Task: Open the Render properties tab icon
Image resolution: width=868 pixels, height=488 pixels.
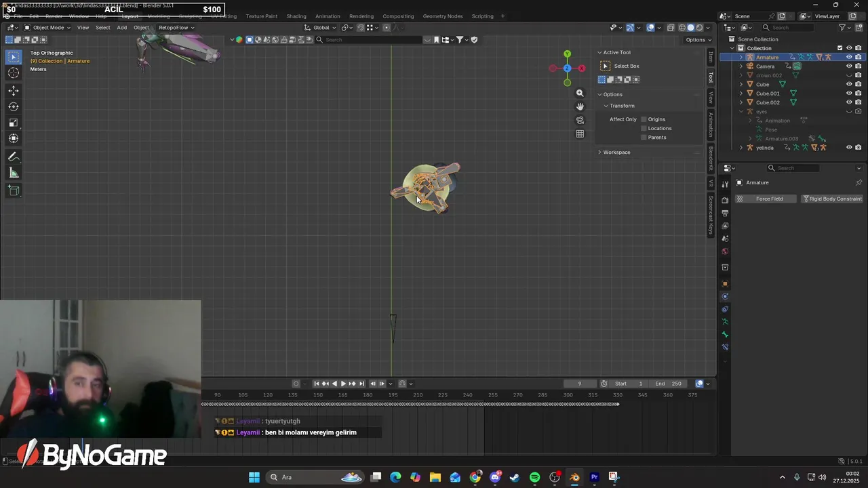Action: [x=725, y=200]
